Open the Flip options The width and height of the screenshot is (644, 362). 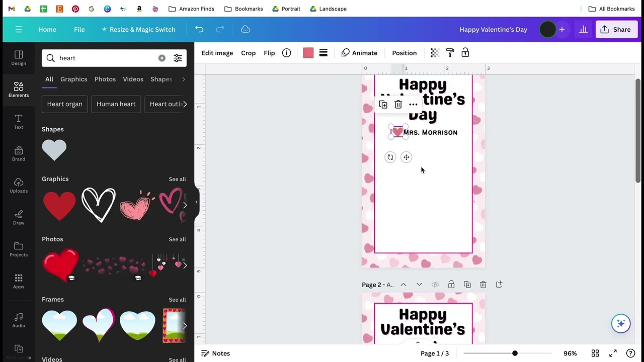pos(269,53)
